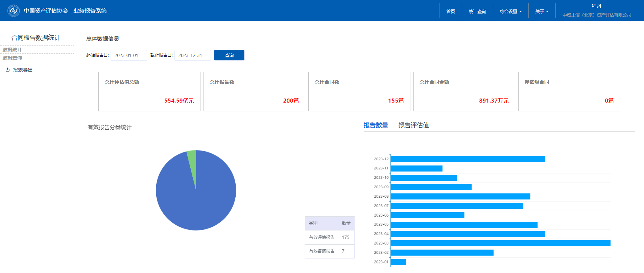Click the 起始报告日 date field
This screenshot has height=273, width=644.
click(x=128, y=55)
